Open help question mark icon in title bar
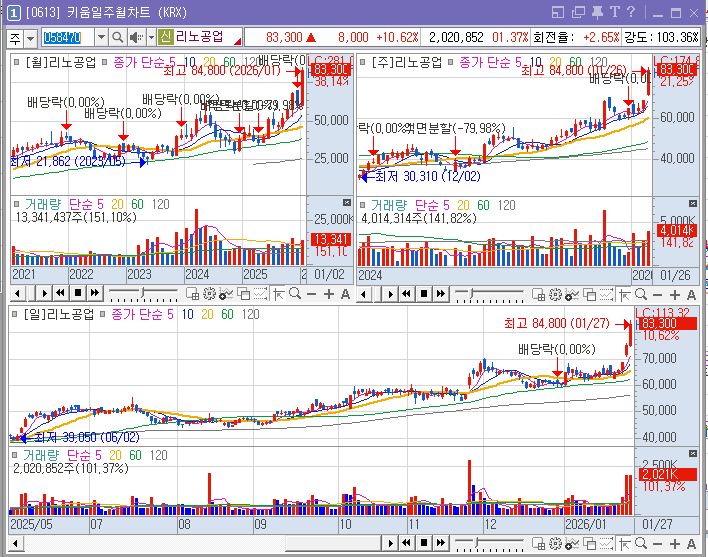 [x=631, y=12]
